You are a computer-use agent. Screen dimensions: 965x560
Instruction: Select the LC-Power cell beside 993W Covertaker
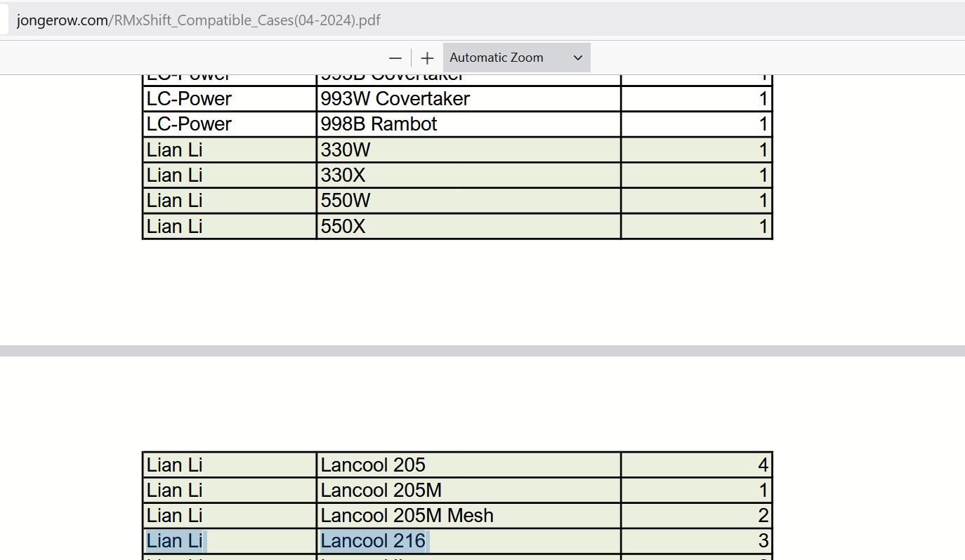coord(230,98)
